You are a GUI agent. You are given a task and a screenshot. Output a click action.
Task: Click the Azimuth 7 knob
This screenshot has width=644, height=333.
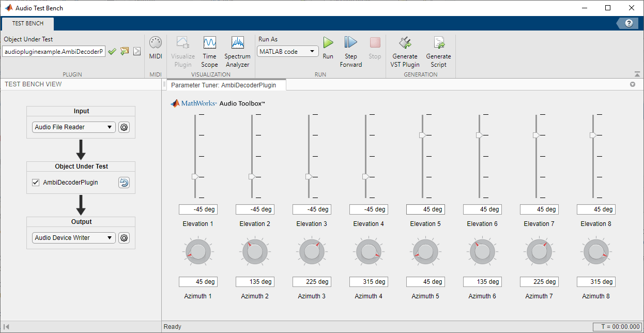(x=539, y=252)
